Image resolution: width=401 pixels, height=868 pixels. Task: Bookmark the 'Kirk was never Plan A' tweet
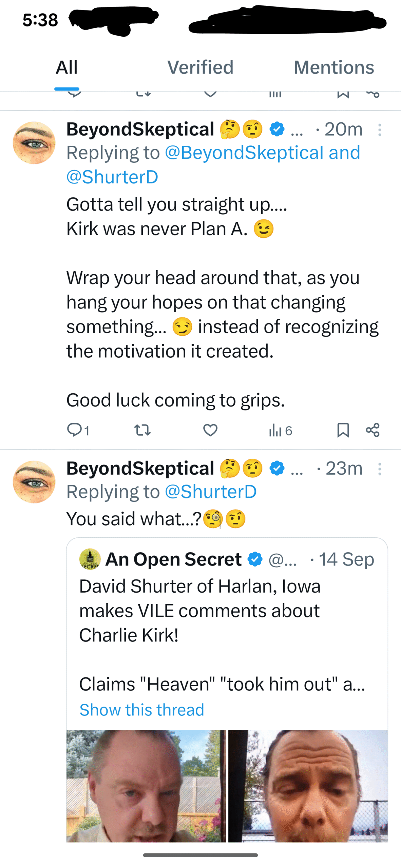coord(343,430)
